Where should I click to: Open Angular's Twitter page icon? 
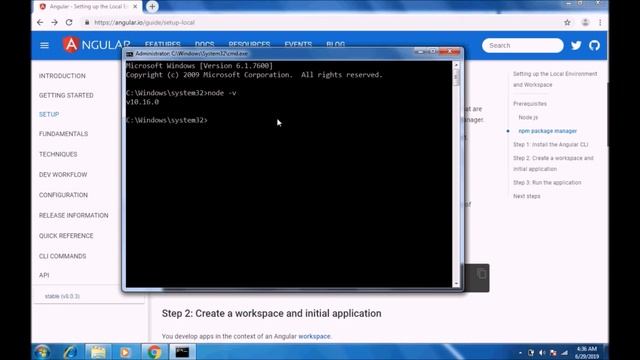click(576, 45)
